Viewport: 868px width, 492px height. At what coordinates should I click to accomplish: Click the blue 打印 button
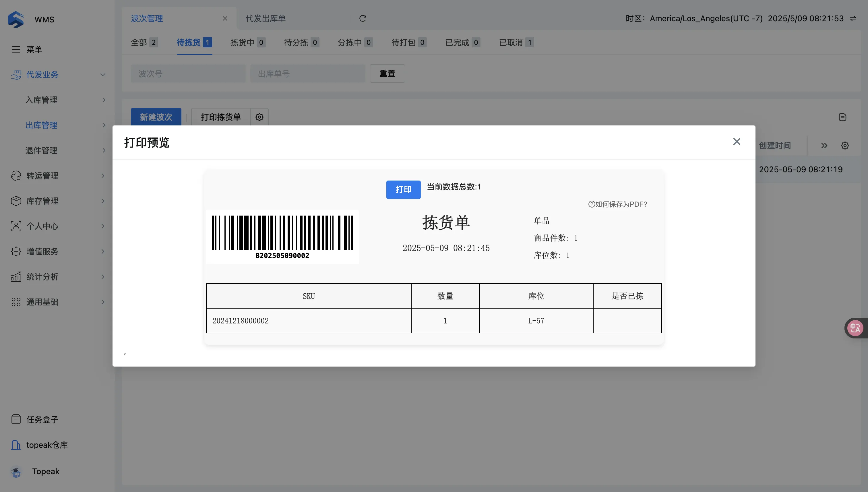click(x=403, y=189)
